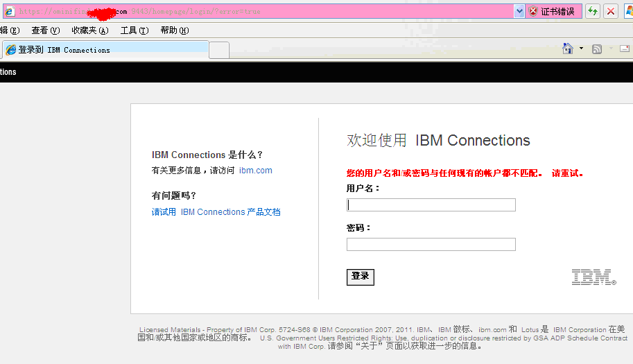
Task: Open the 帮助(H) help menu
Action: [175, 31]
